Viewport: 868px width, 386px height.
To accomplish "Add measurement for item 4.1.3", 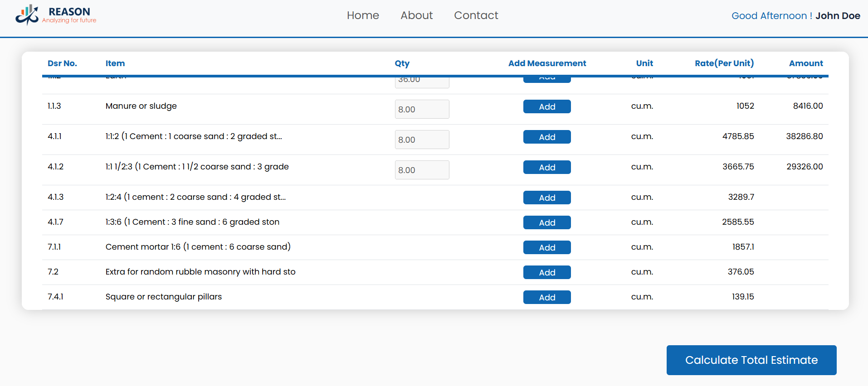I will (546, 198).
